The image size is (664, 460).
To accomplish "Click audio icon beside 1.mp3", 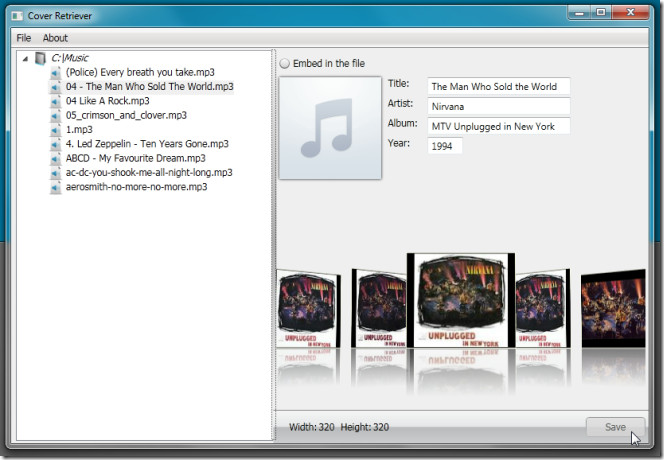I will click(55, 130).
